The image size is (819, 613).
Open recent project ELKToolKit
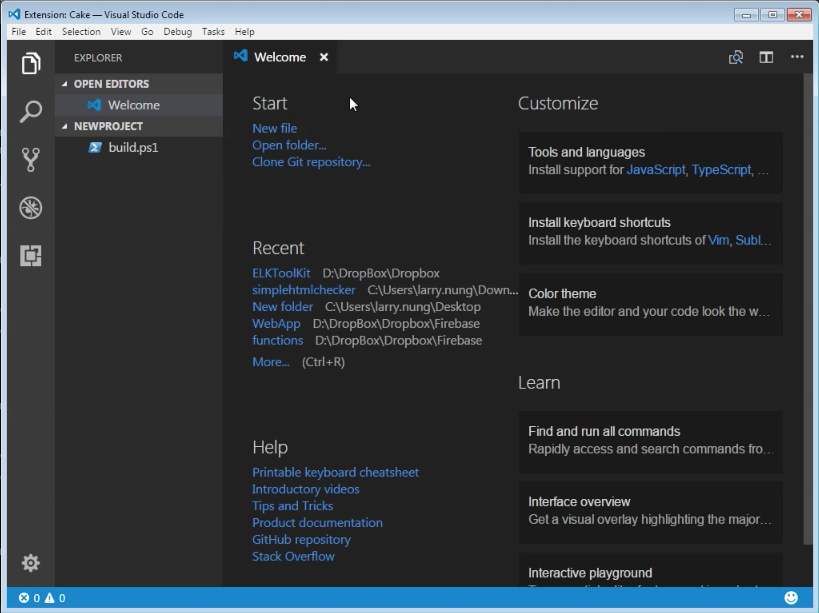click(281, 273)
